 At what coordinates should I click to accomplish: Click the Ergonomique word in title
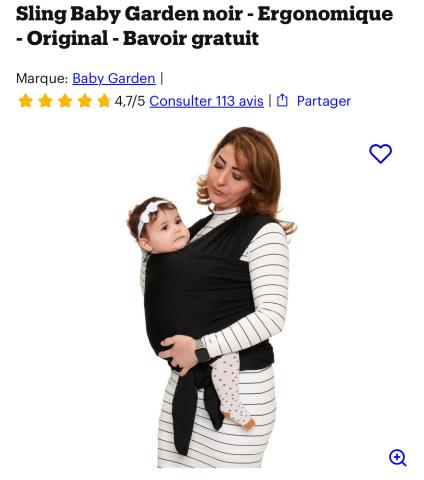coord(325,15)
